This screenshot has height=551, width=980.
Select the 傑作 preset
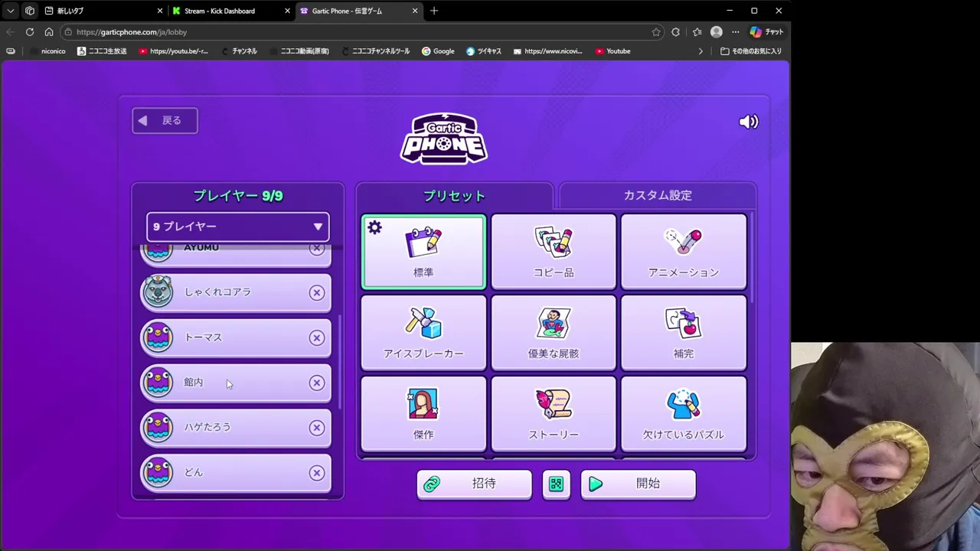tap(423, 414)
